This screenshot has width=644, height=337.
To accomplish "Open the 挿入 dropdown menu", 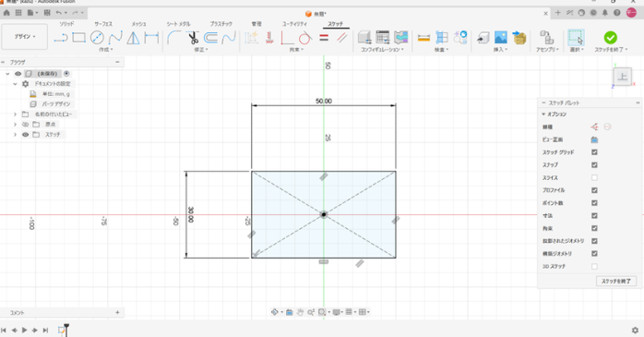I will tap(500, 49).
